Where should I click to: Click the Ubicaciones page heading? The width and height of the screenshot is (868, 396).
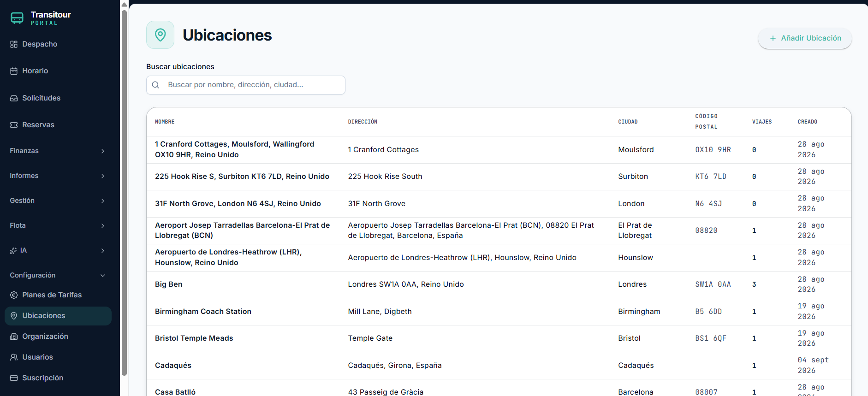[227, 35]
